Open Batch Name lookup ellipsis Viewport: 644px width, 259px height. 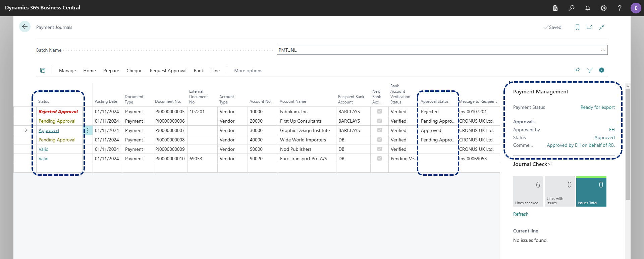[603, 50]
